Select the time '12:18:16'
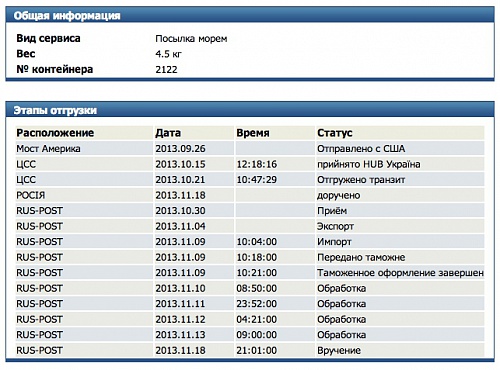The width and height of the screenshot is (500, 370). [x=257, y=164]
